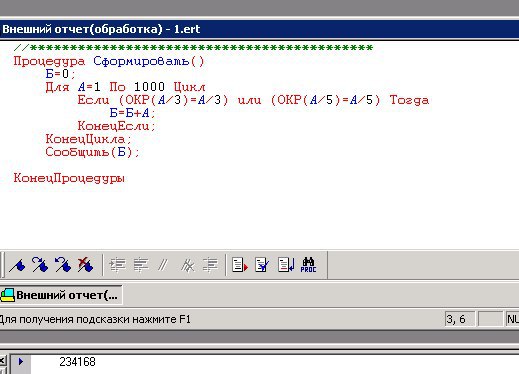Click the 'КонецПроцедуры' keyword

69,178
